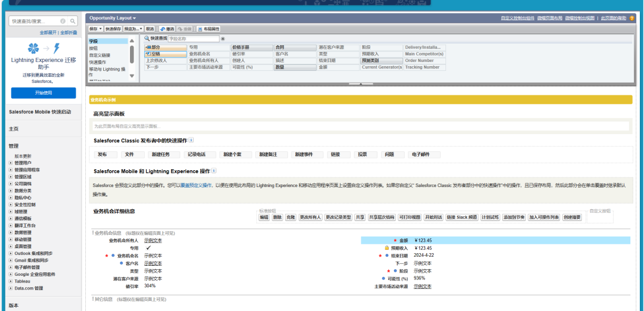644x311 pixels.
Task: Expand 安全性控制 tree node
Action: [x=11, y=205]
